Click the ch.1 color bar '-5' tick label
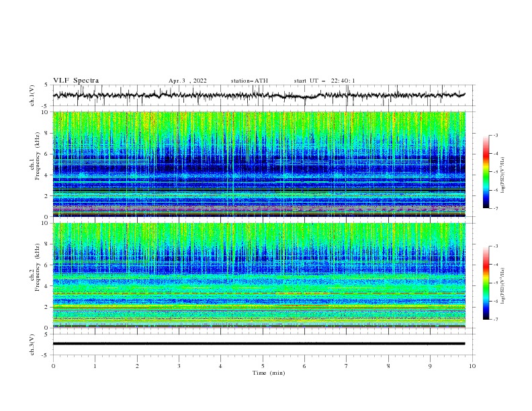This screenshot has width=532, height=411. tap(495, 172)
